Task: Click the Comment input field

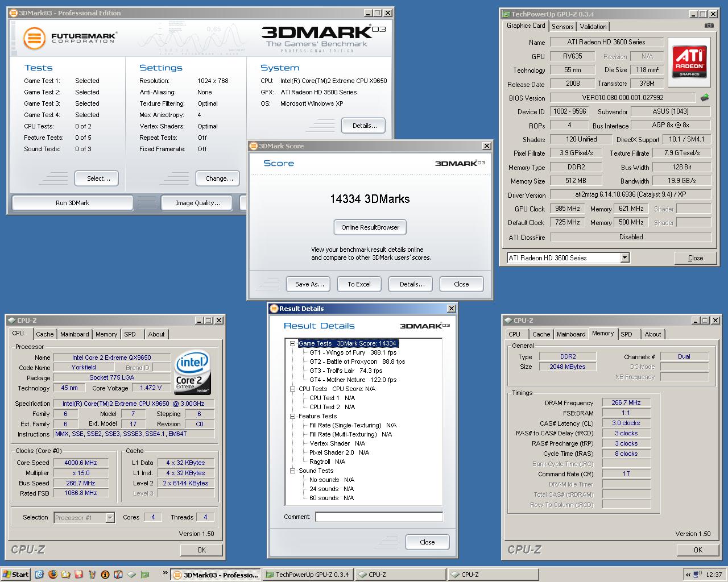Action: pyautogui.click(x=379, y=517)
